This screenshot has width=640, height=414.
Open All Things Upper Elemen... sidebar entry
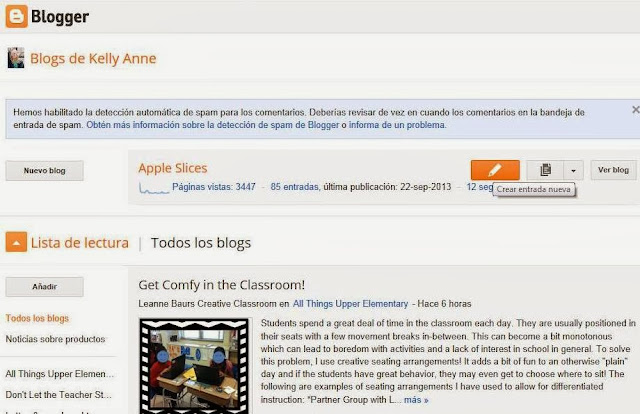click(60, 374)
